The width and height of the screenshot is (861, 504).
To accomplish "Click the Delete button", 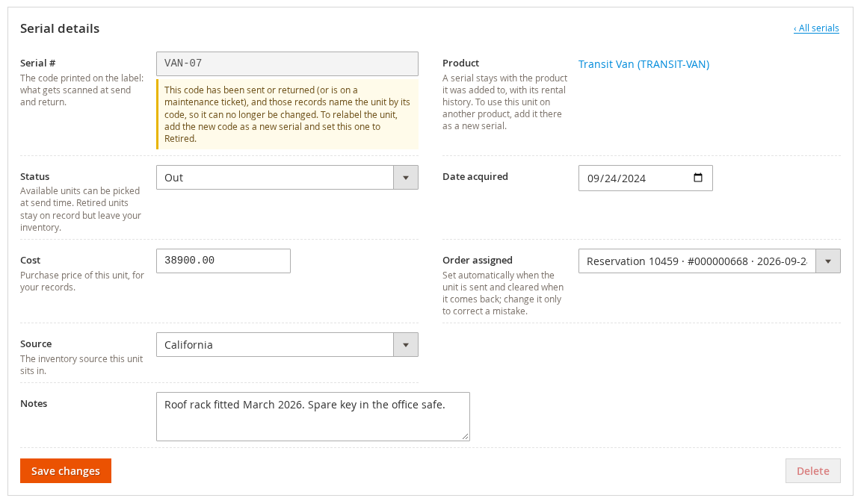I will [x=812, y=470].
